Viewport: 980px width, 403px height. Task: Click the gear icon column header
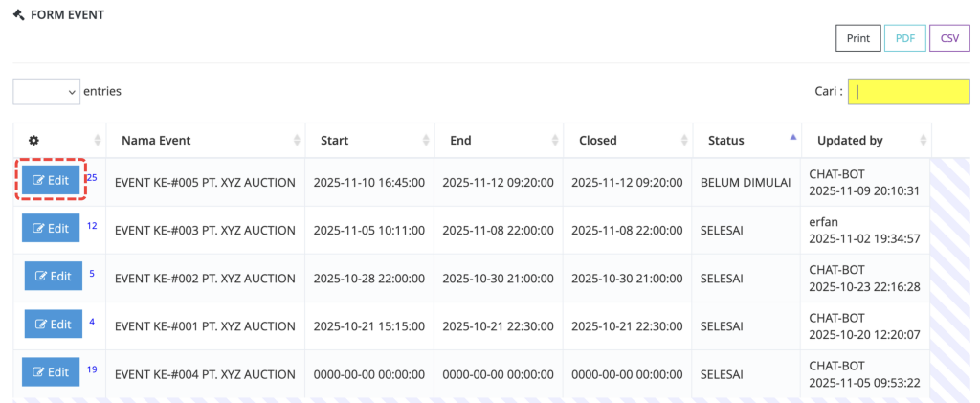coord(34,141)
